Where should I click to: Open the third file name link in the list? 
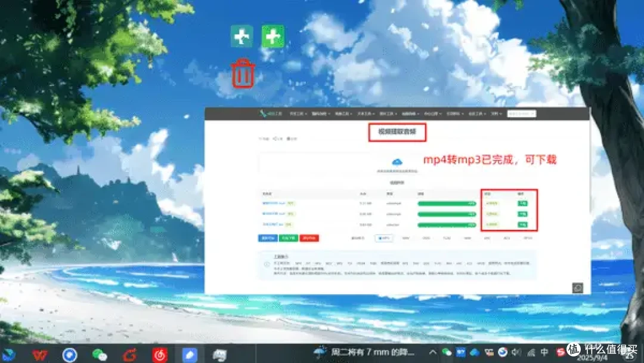(x=273, y=225)
